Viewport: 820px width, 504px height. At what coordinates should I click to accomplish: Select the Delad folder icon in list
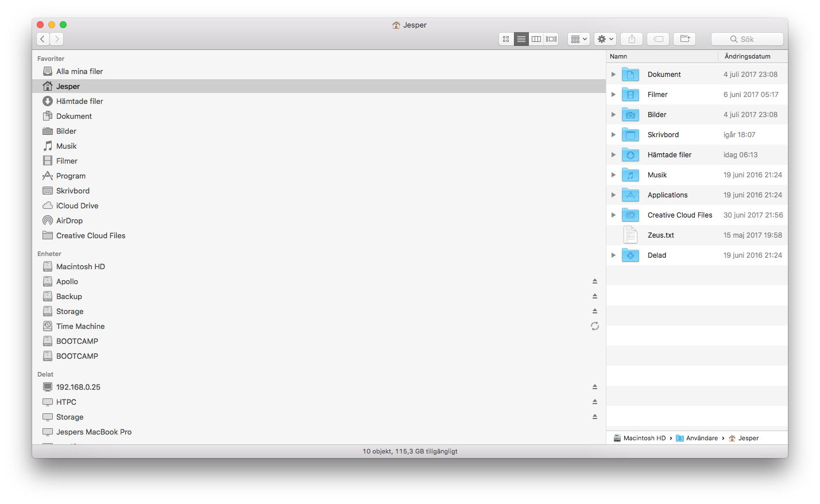coord(631,255)
